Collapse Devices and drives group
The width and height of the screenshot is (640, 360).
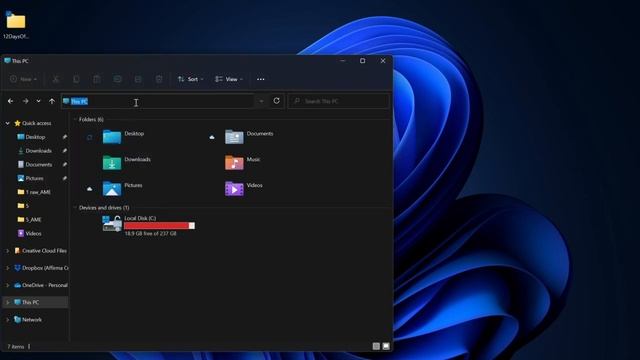tap(75, 208)
